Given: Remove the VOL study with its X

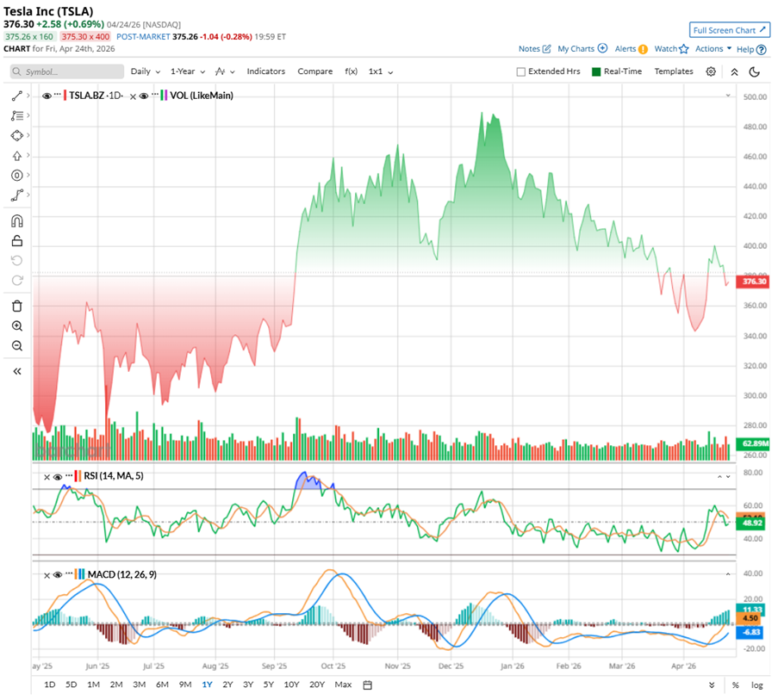Looking at the screenshot, I should click(x=133, y=96).
